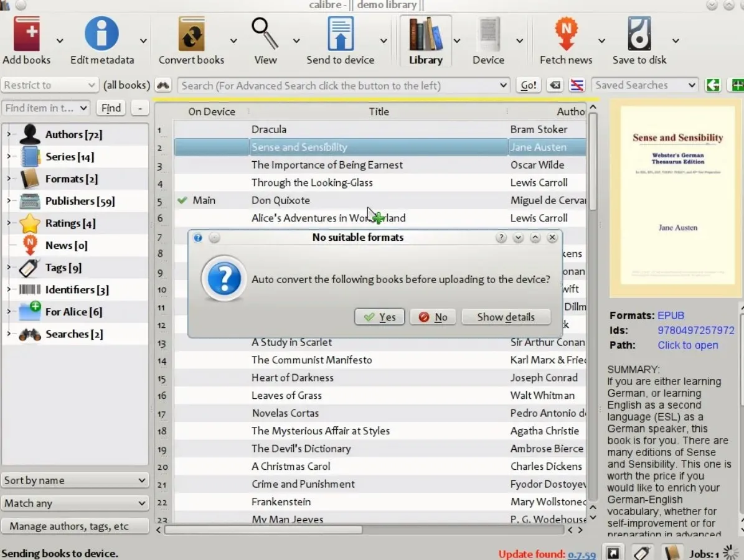Select the Convert books tool
The width and height of the screenshot is (744, 560).
click(192, 37)
